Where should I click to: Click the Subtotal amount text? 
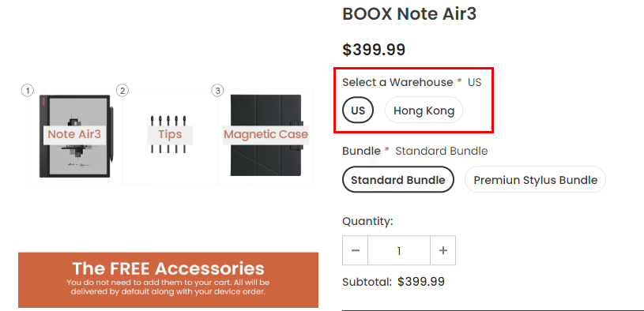click(x=421, y=282)
